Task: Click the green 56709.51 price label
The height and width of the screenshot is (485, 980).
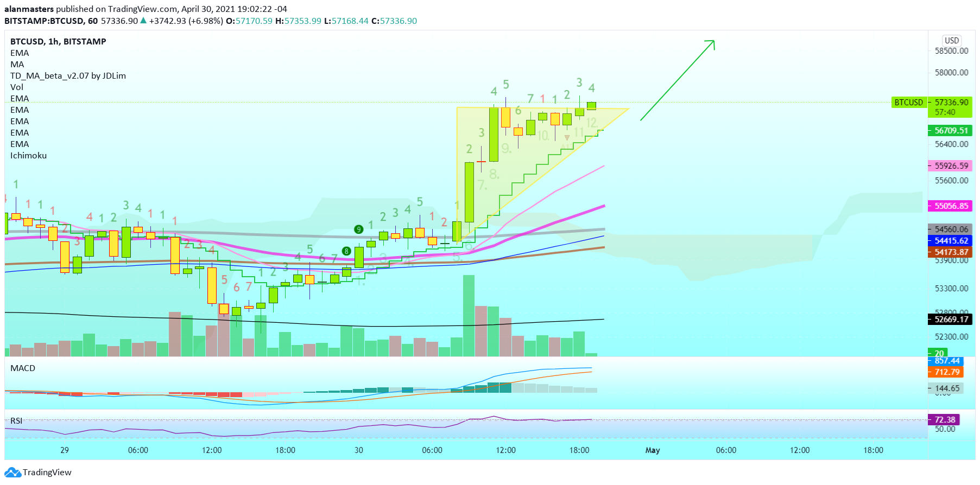Action: click(951, 130)
